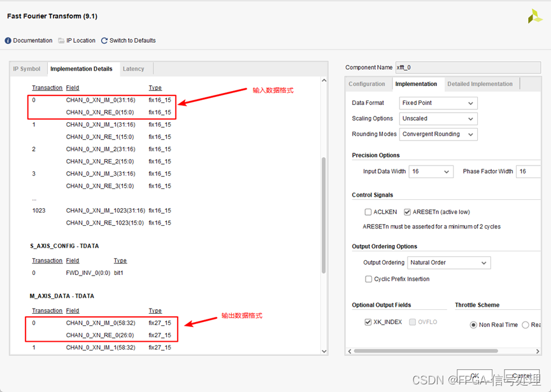Open the Scaling Options dropdown

coord(438,118)
